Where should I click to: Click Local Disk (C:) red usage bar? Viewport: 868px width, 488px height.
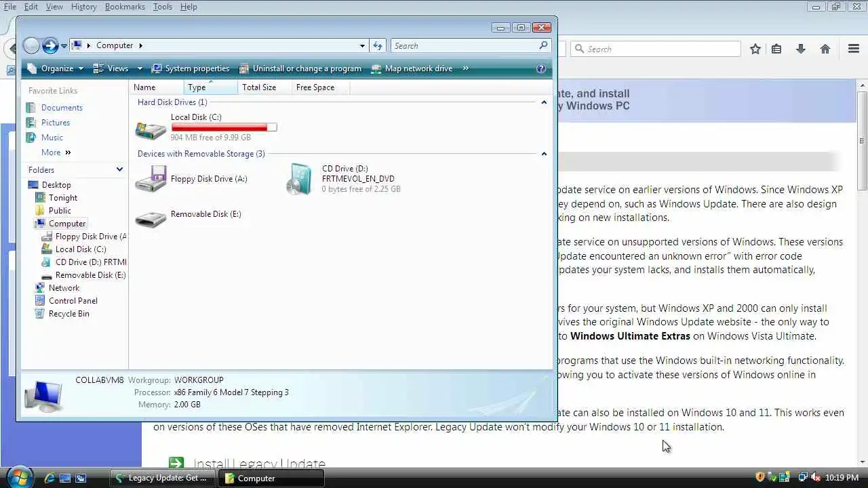(224, 127)
